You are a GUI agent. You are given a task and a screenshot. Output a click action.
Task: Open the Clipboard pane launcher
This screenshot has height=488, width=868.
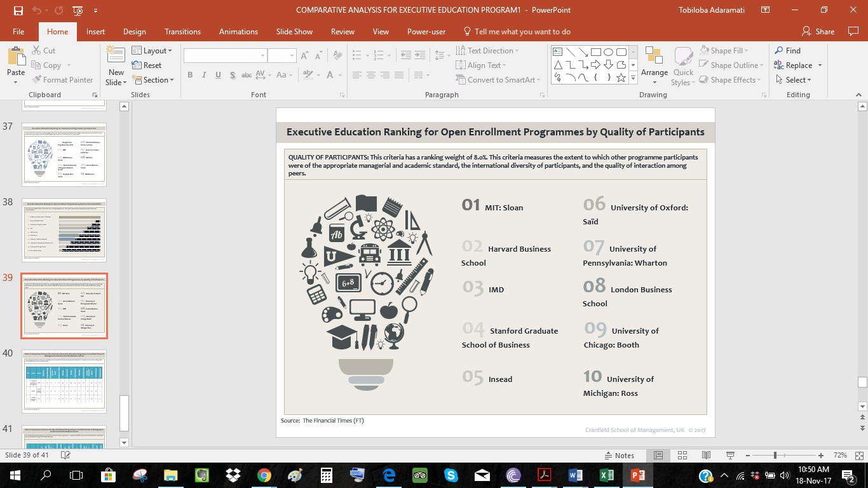pyautogui.click(x=95, y=95)
